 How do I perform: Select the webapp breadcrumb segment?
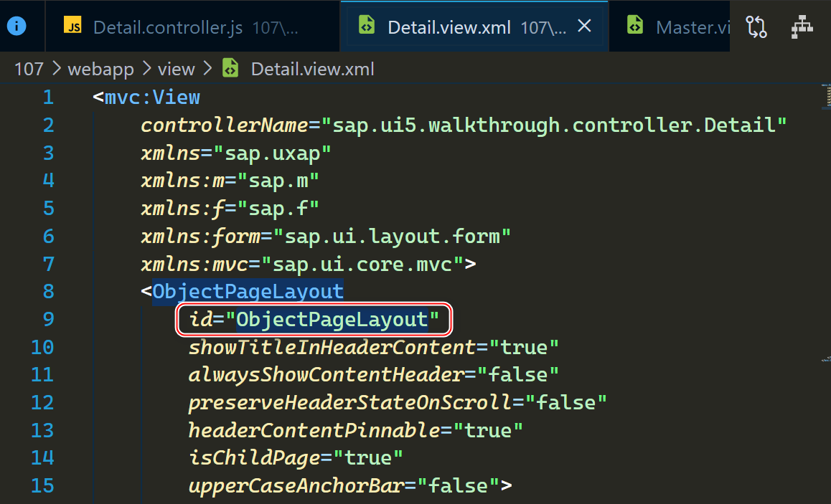[x=100, y=70]
